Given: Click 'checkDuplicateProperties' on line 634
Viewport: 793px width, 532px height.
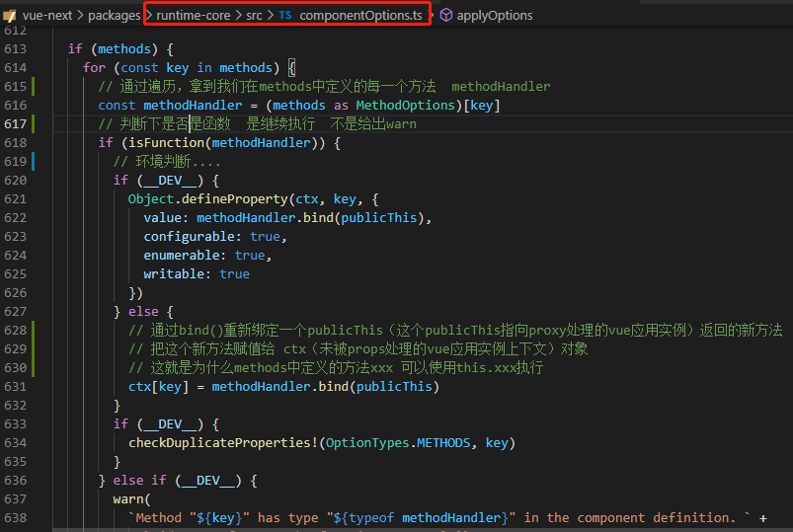Looking at the screenshot, I should coord(219,442).
